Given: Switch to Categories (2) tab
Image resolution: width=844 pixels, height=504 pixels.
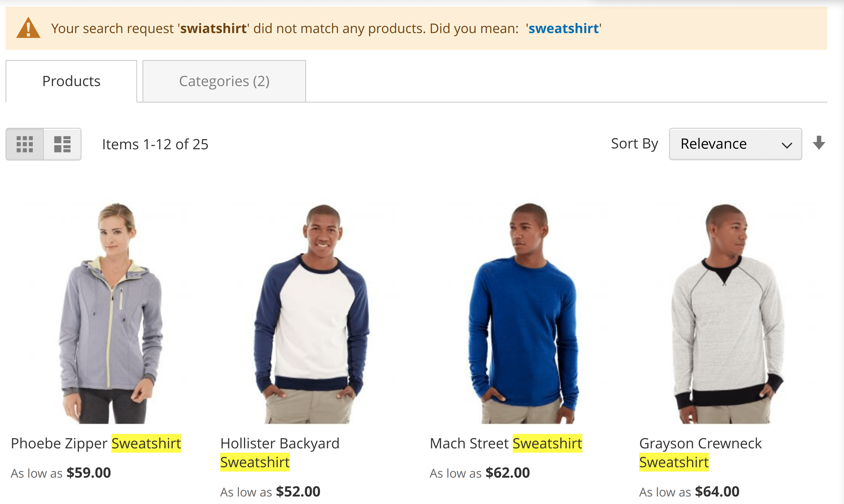Looking at the screenshot, I should pyautogui.click(x=224, y=81).
